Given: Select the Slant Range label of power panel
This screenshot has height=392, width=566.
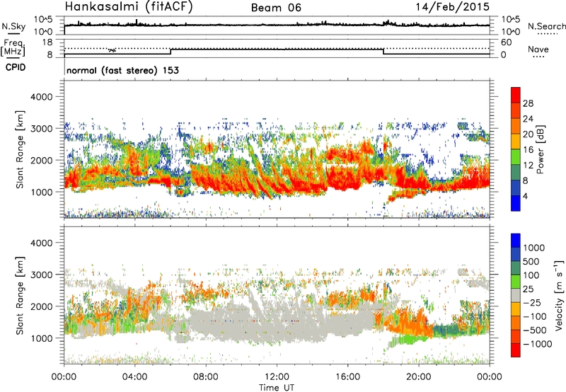Looking at the screenshot, I should [20, 149].
